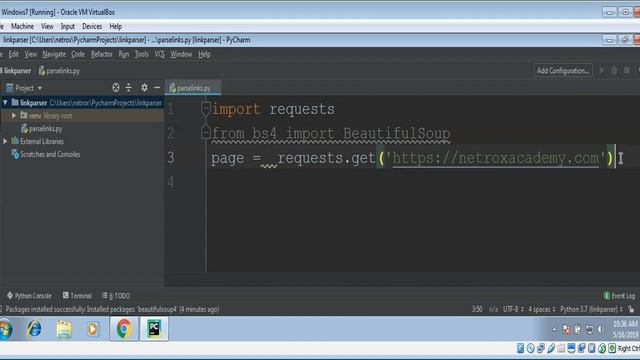Open File Explorer from the taskbar
640x360 pixels.
click(x=64, y=329)
